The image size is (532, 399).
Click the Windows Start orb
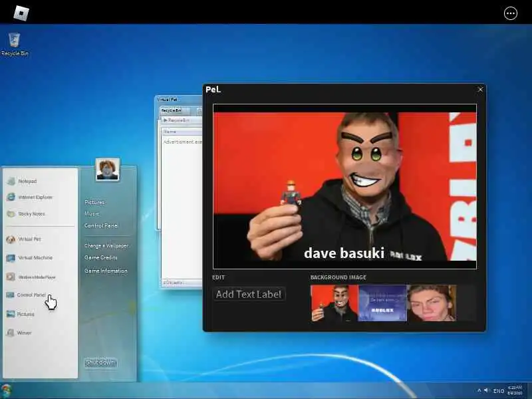pos(6,390)
